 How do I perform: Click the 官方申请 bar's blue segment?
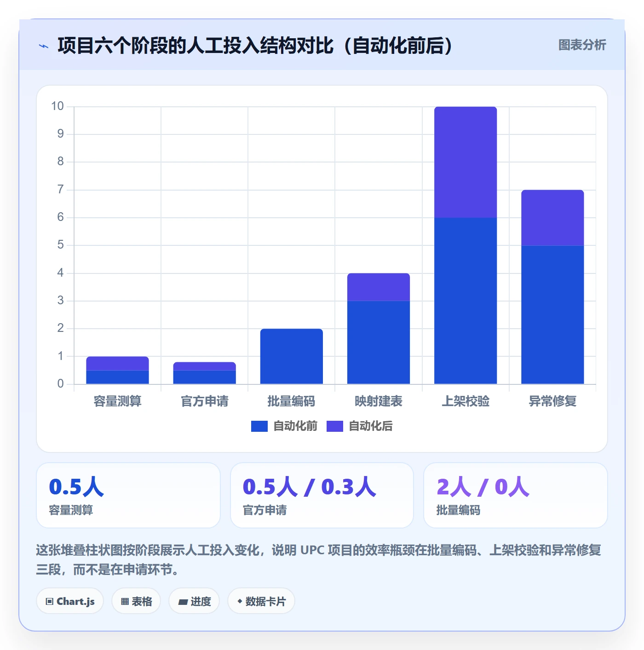(205, 377)
